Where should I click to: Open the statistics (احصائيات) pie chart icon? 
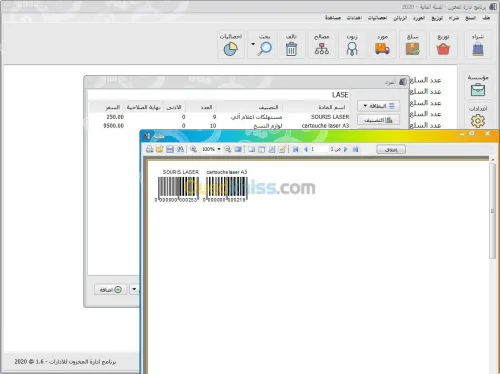[x=230, y=45]
